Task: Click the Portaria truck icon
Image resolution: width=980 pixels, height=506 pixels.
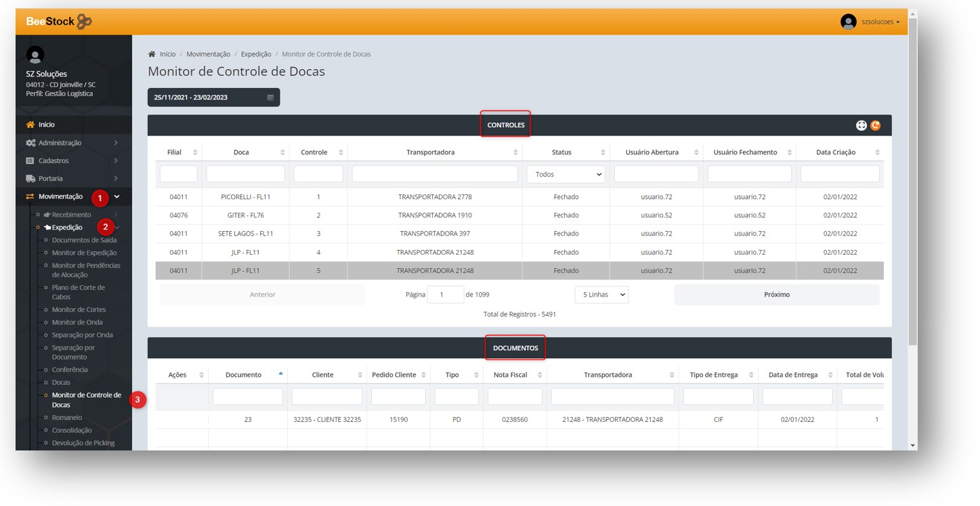Action: click(x=30, y=179)
